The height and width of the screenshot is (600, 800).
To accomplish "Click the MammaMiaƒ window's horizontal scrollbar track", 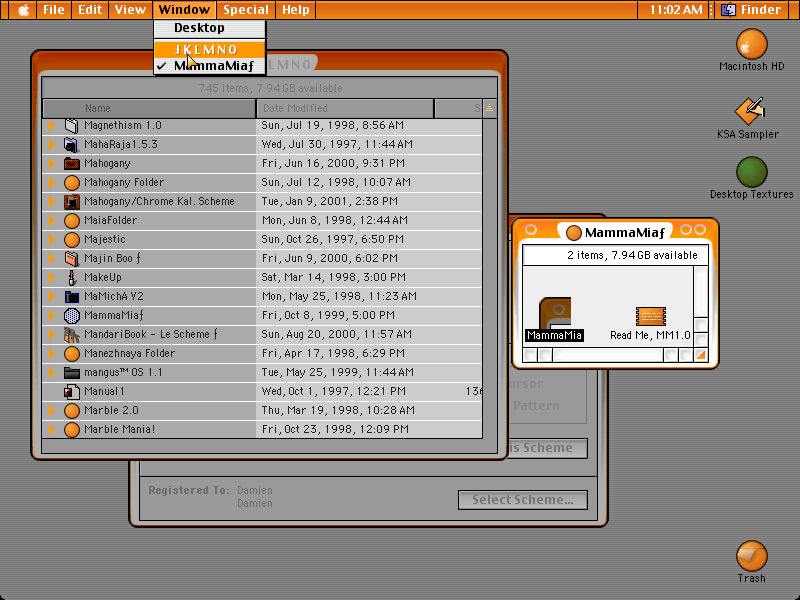I will pyautogui.click(x=607, y=355).
